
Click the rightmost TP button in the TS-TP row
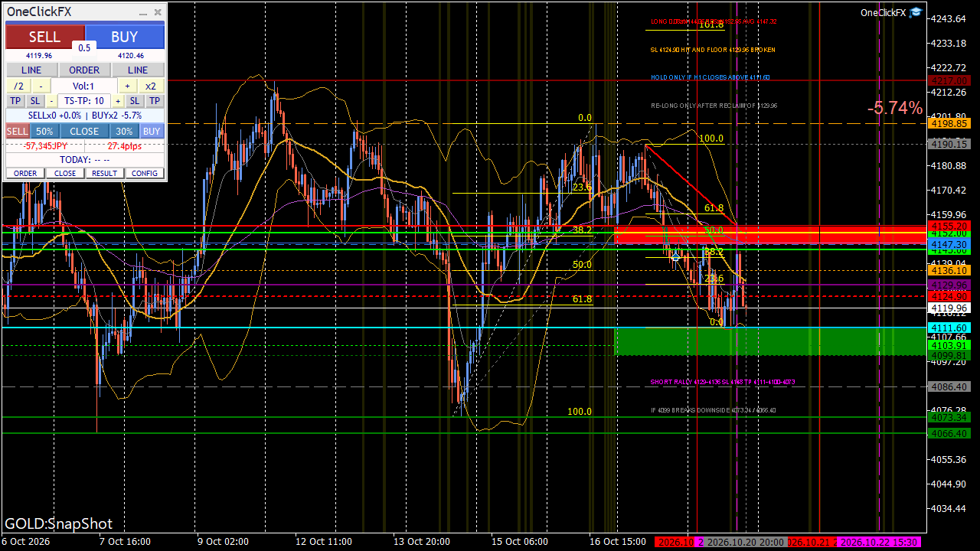[155, 101]
